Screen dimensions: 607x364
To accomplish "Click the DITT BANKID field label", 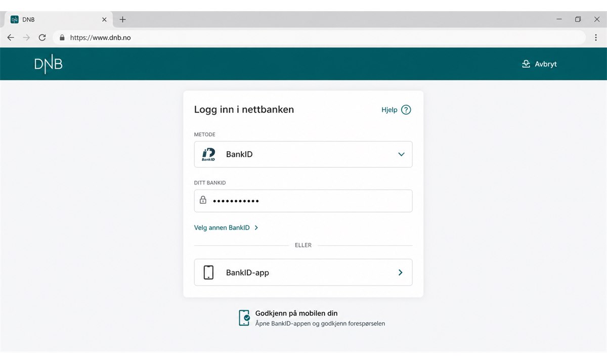I will pos(210,183).
